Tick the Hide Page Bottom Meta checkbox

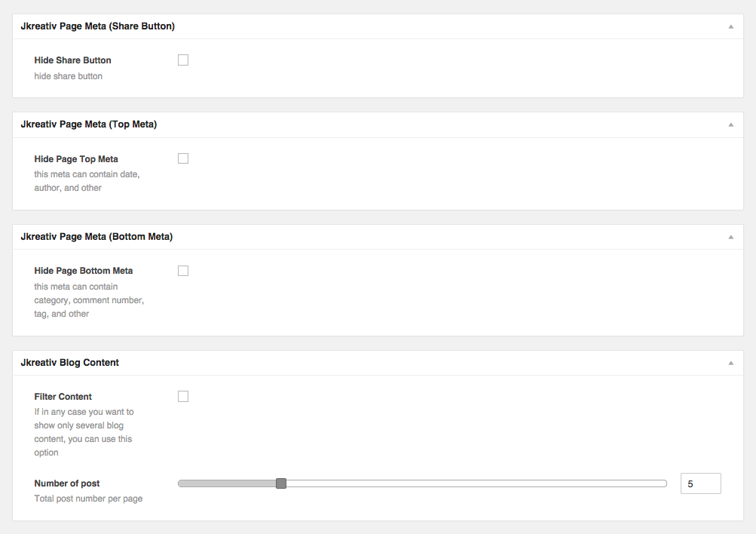pos(182,270)
